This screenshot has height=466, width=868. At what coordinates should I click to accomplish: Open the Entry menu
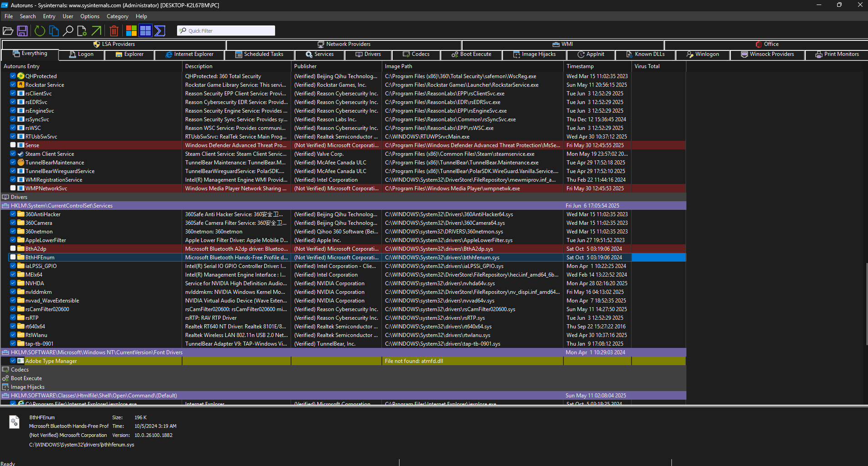pos(49,16)
